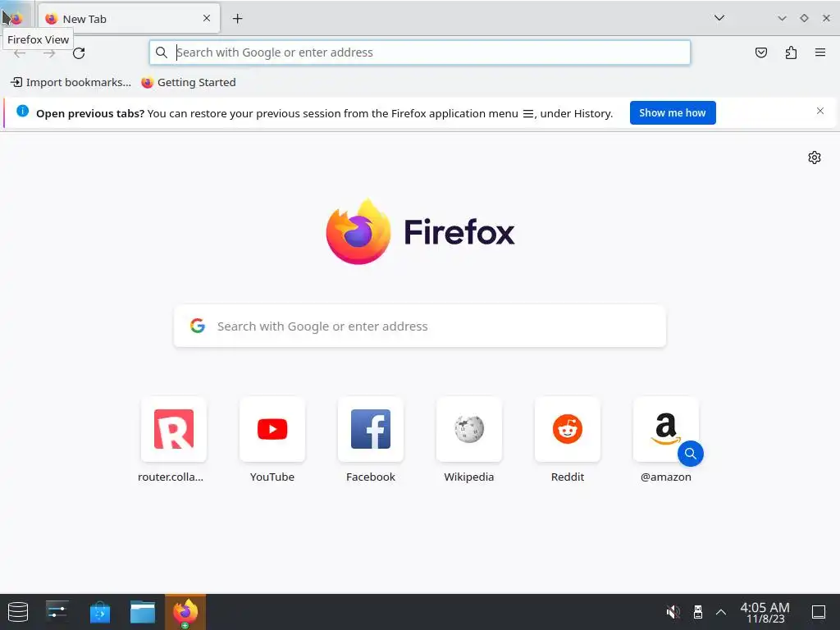Open a new tab with plus button
Viewport: 840px width, 630px height.
pos(237,19)
